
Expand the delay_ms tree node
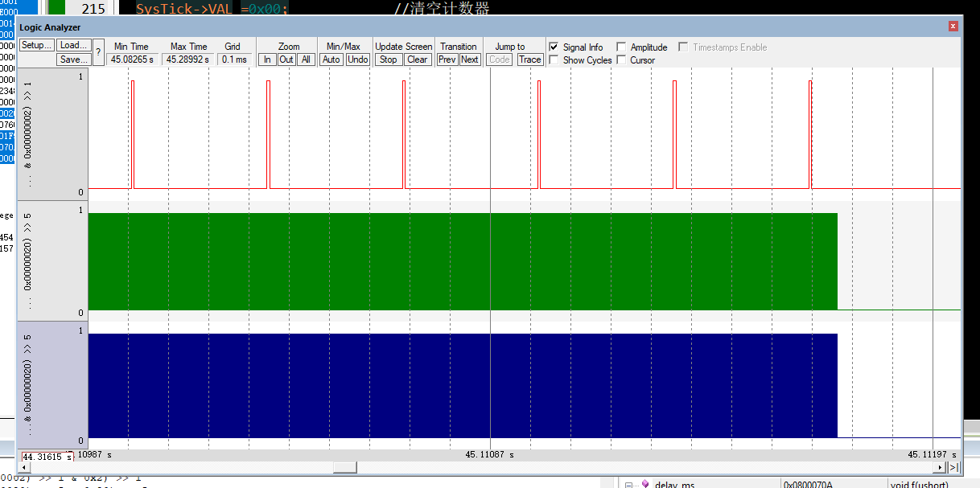tap(630, 483)
